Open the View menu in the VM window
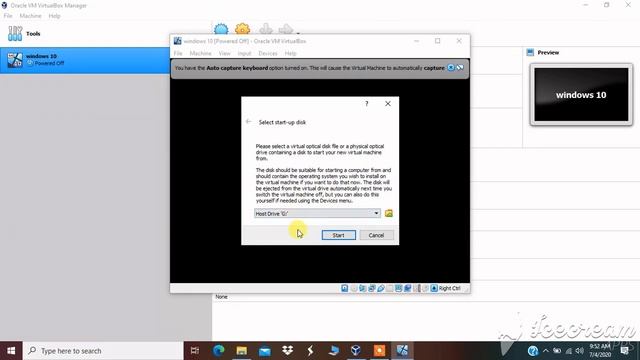The height and width of the screenshot is (360, 640). tap(224, 53)
